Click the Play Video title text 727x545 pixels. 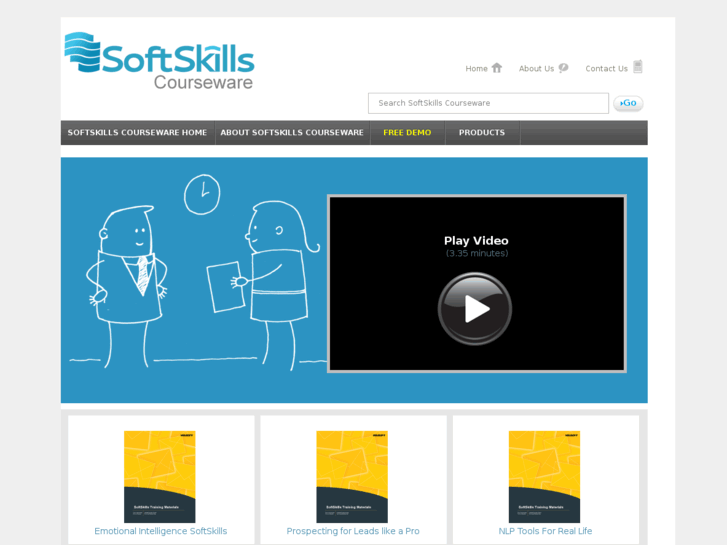click(x=476, y=241)
